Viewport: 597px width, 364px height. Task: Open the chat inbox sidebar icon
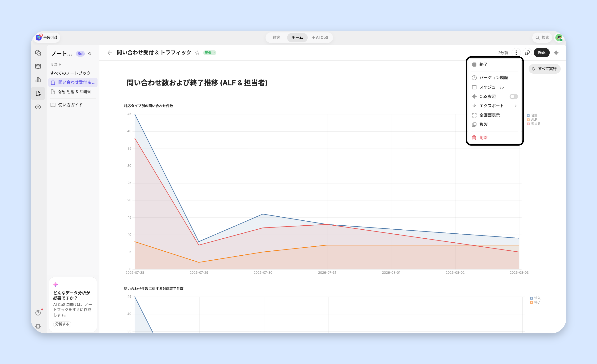(x=38, y=53)
